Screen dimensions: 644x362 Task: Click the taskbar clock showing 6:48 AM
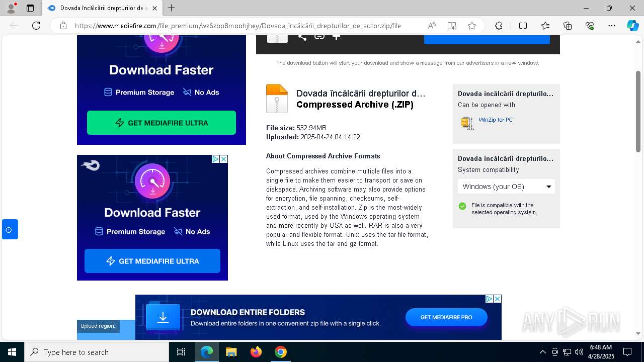coord(601,352)
